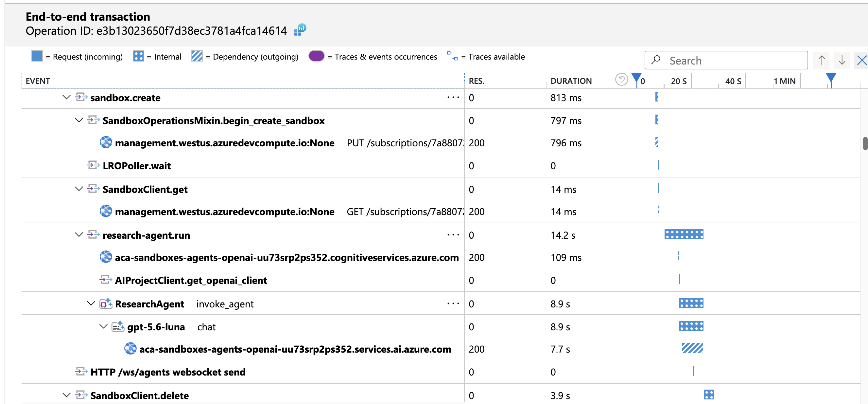Go to next search result arrow
Viewport: 868px width, 404px height.
842,60
